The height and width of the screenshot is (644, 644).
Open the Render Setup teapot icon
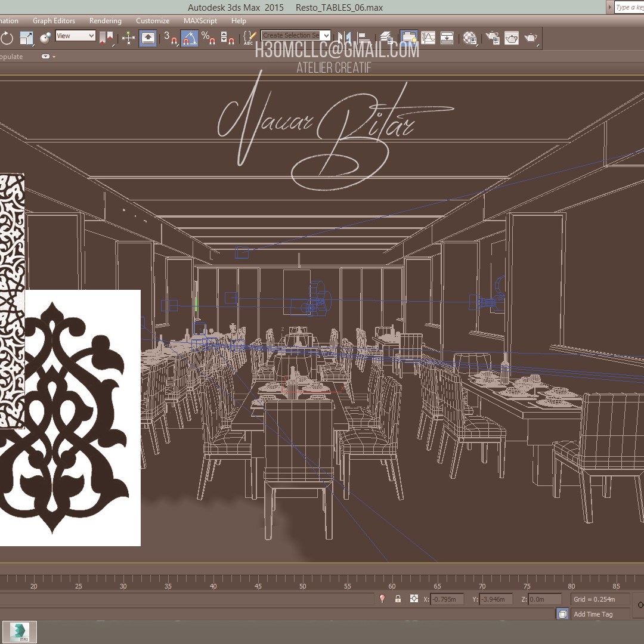click(493, 39)
